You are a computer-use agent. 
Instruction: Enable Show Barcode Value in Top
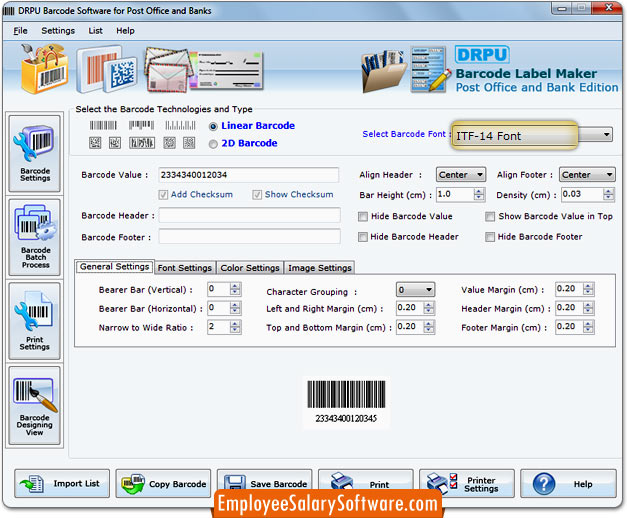point(490,217)
